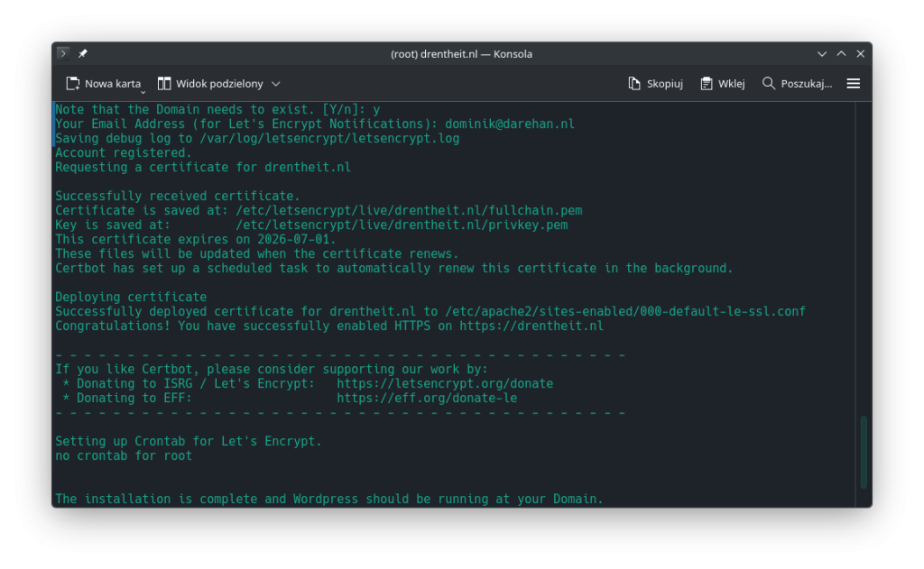Viewport: 924px width, 569px height.
Task: Close the Konsola window
Action: [860, 54]
